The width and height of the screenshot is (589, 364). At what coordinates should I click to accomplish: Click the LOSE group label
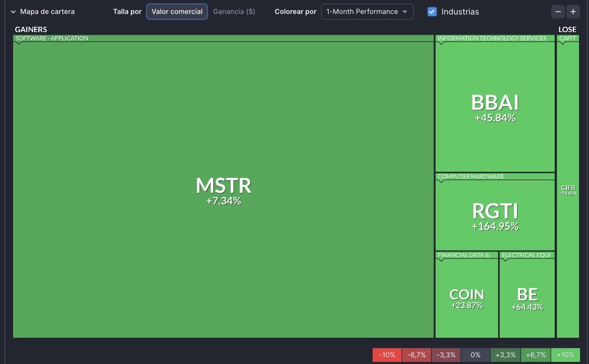[x=567, y=29]
